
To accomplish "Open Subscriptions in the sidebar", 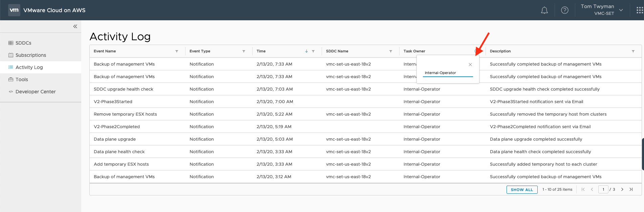I will point(30,55).
